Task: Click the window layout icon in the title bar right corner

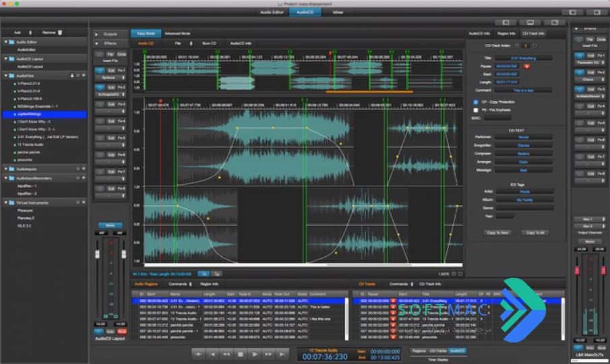Action: click(597, 12)
